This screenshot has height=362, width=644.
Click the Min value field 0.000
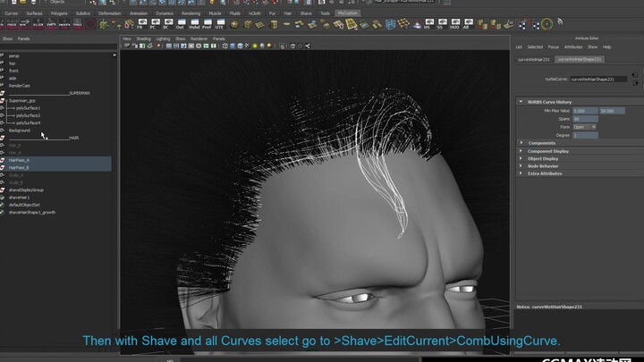click(585, 111)
